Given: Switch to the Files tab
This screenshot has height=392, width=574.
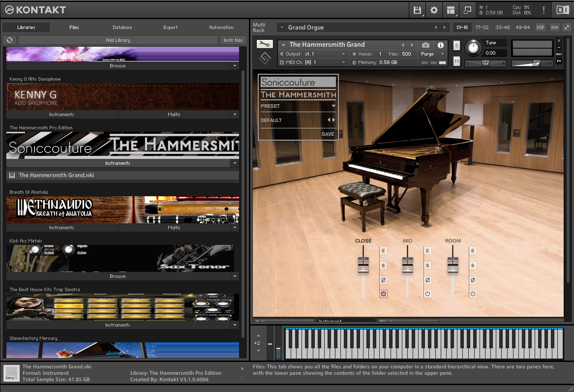Looking at the screenshot, I should point(74,28).
